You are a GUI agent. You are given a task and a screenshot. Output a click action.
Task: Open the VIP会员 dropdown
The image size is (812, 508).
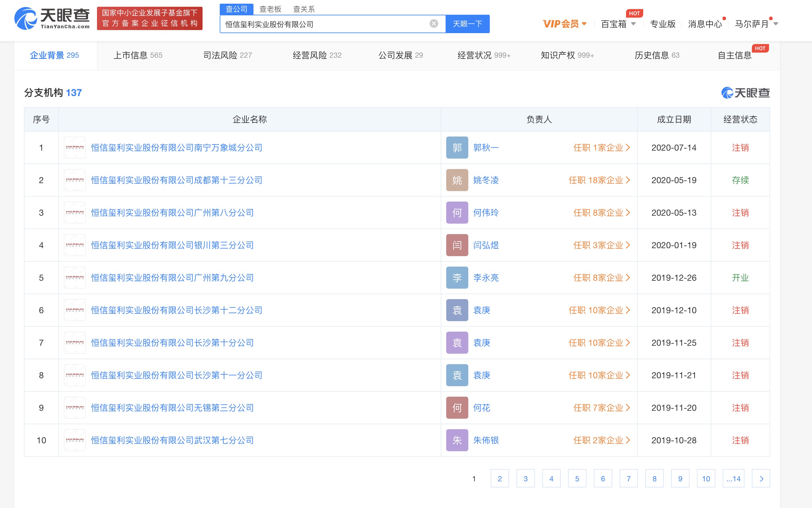point(565,24)
